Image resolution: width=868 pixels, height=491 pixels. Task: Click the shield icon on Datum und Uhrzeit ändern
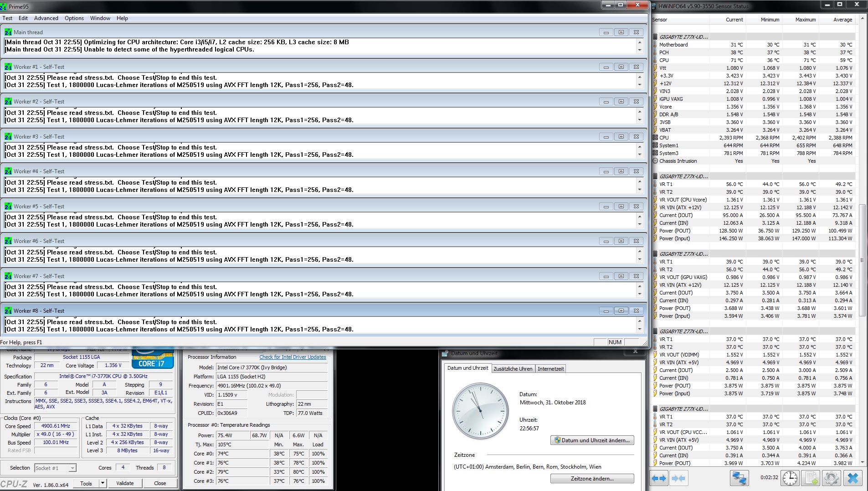click(557, 440)
